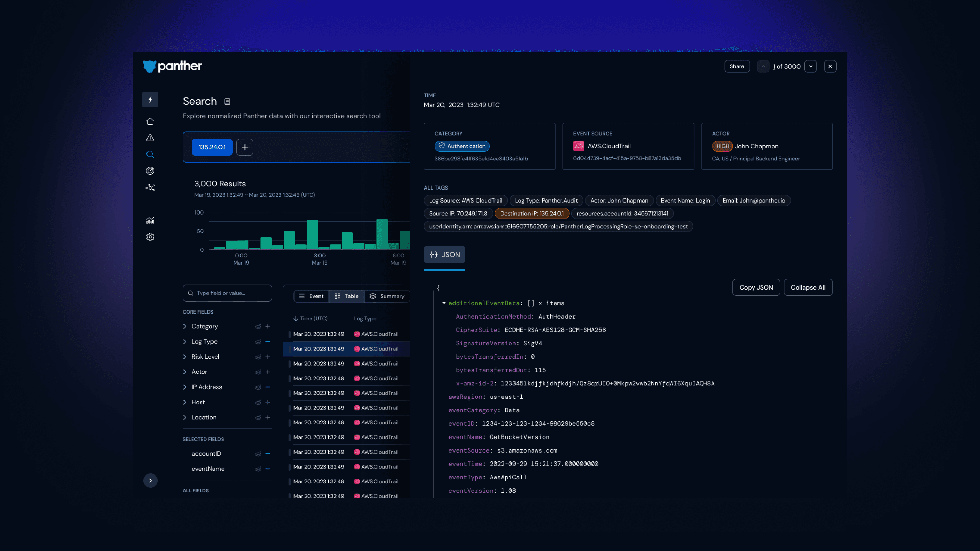Click the tallest bar near 3:00 in histogram
980x551 pixels.
pos(312,235)
